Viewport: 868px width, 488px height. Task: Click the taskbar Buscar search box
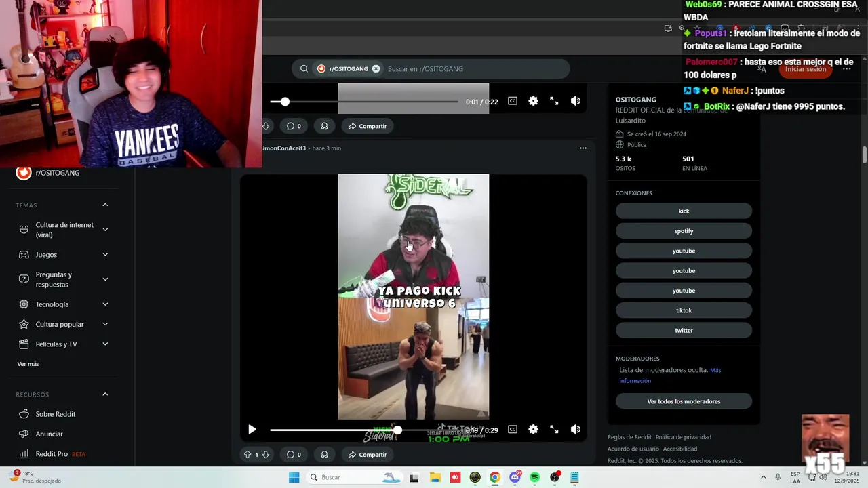(x=353, y=477)
